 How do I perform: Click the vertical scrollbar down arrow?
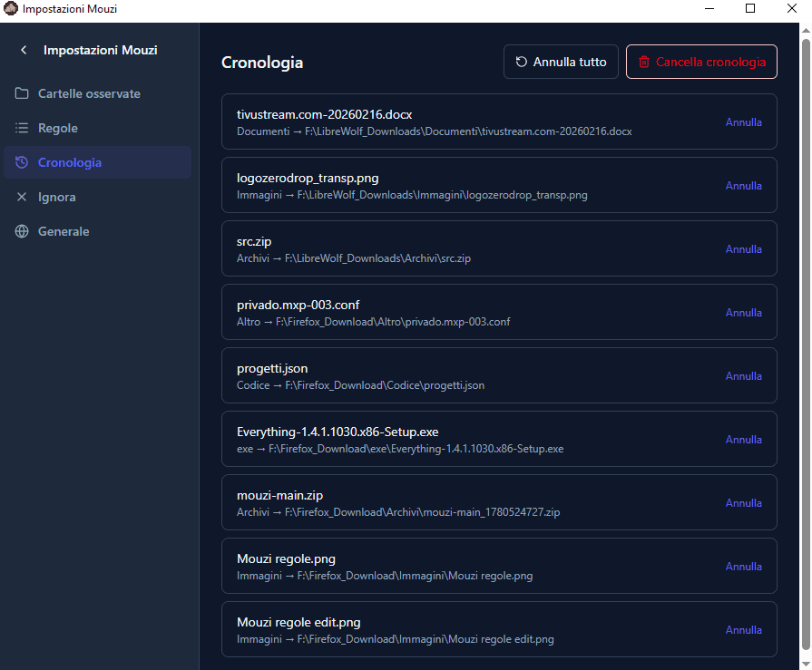(806, 664)
